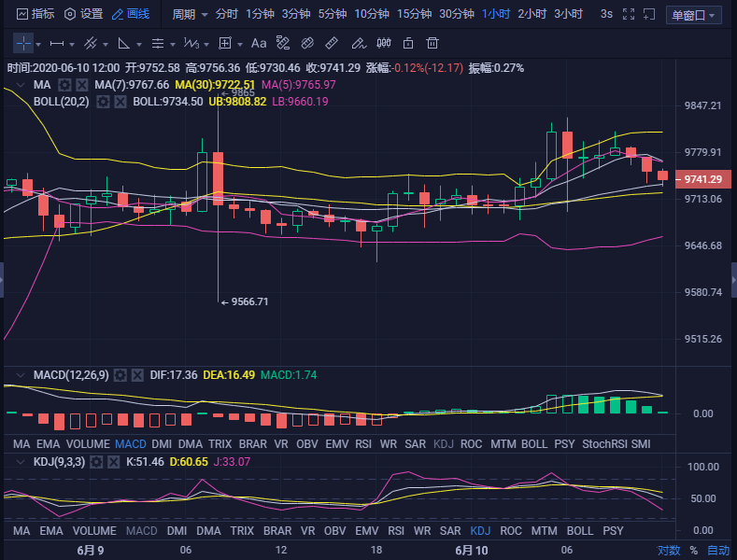Toggle the drawing lock icon
Image resolution: width=737 pixels, height=560 pixels.
408,43
